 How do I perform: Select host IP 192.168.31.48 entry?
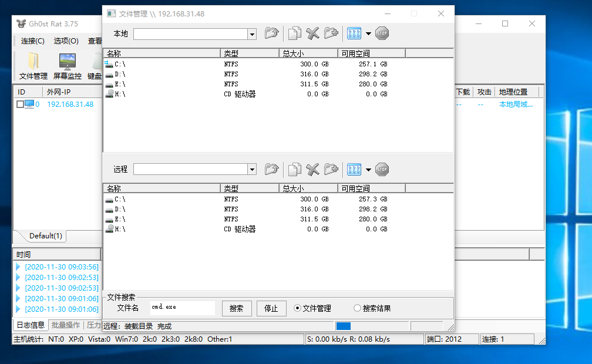pos(70,105)
